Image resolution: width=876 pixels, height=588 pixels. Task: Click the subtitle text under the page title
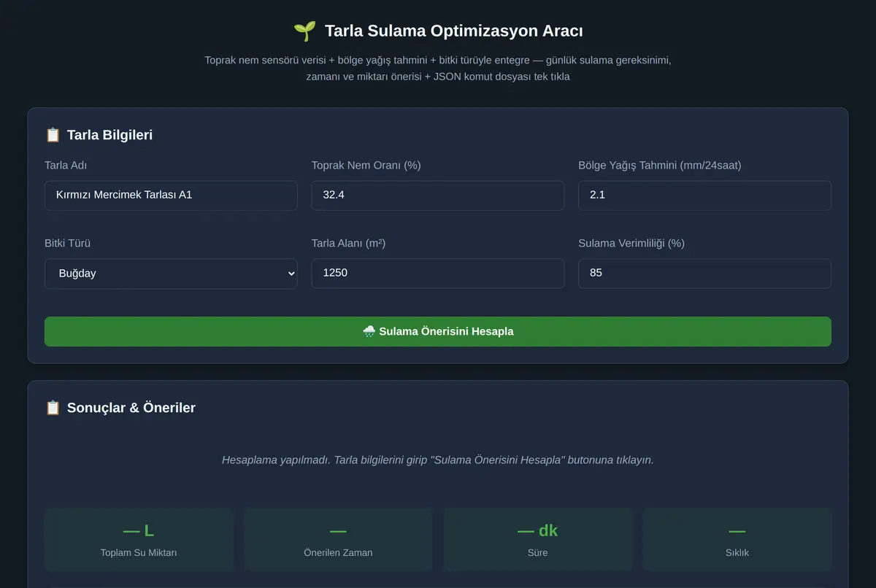click(438, 68)
